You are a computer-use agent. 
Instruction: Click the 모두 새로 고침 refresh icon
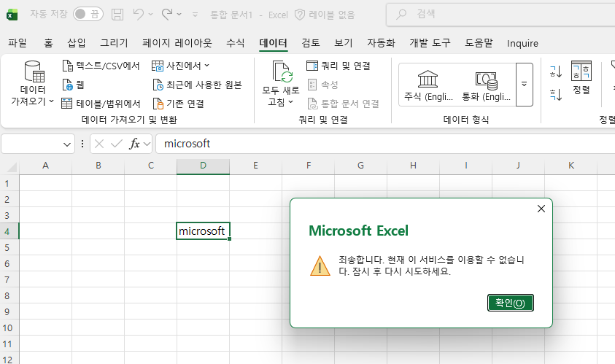coord(282,71)
